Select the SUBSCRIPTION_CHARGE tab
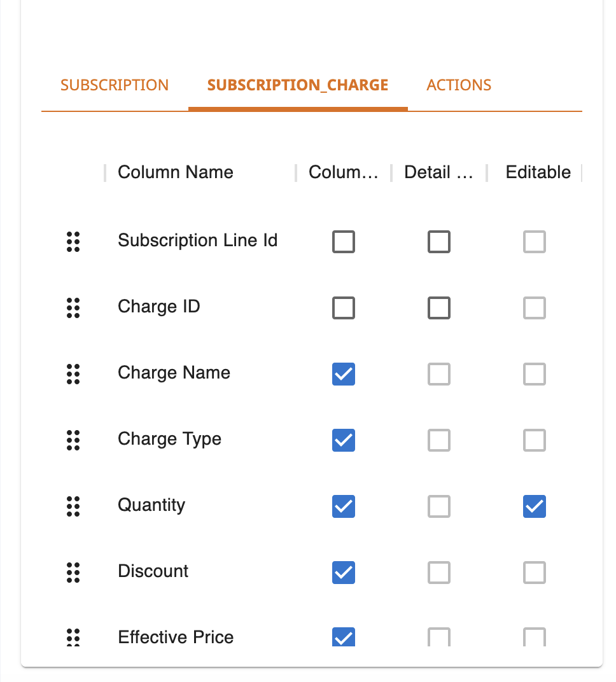 point(298,85)
